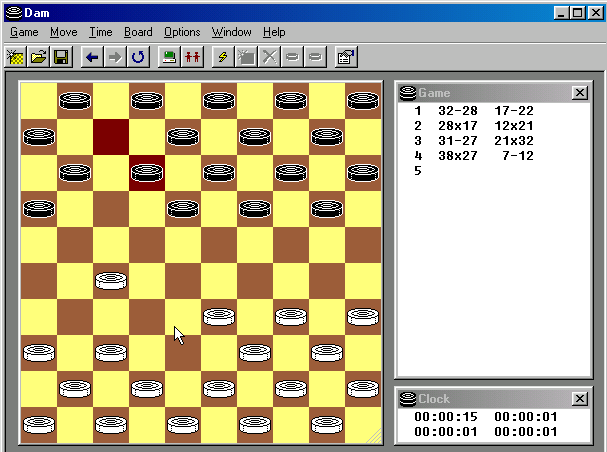Viewport: 607px width, 452px height.
Task: Open the Options menu
Action: pyautogui.click(x=182, y=32)
